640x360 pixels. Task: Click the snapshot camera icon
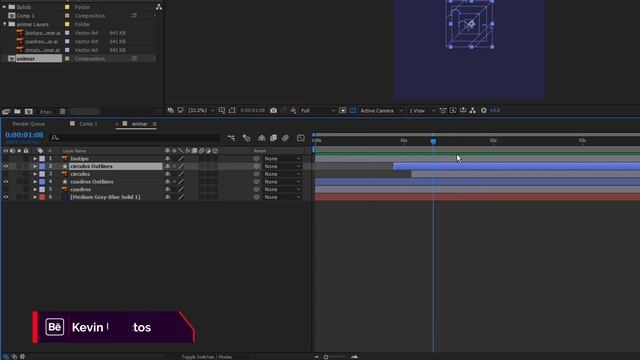coord(273,111)
